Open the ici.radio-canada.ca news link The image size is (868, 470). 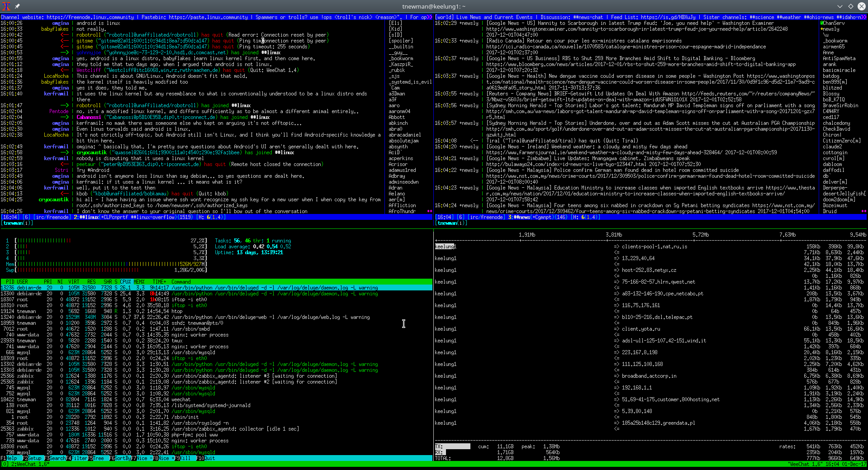pyautogui.click(x=626, y=47)
